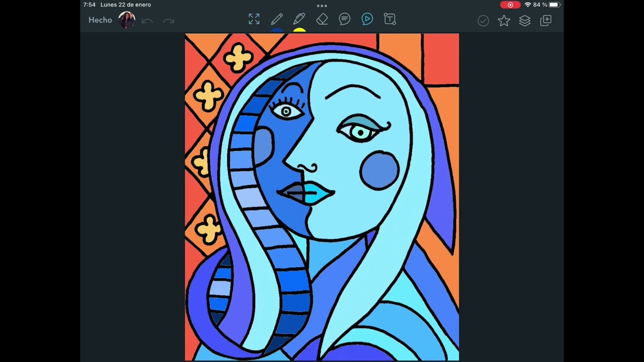Tap the yellow color indicator under highlighter
The height and width of the screenshot is (362, 644).
click(299, 30)
